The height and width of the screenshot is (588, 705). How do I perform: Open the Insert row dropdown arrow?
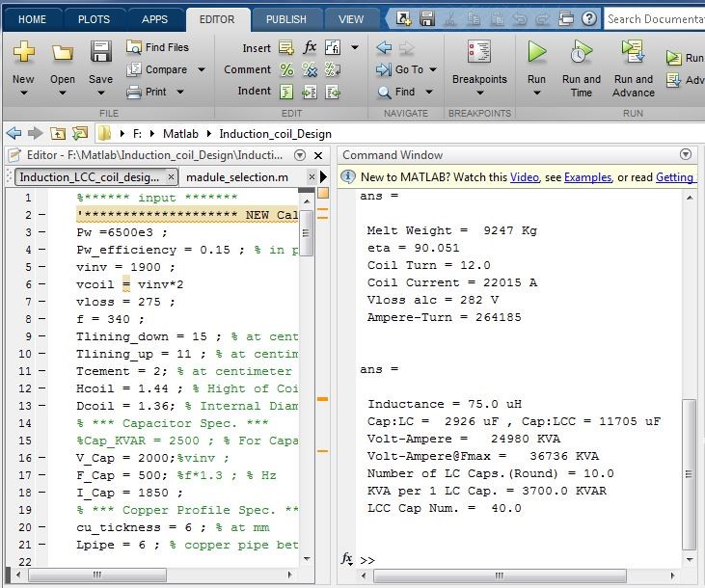[x=355, y=47]
